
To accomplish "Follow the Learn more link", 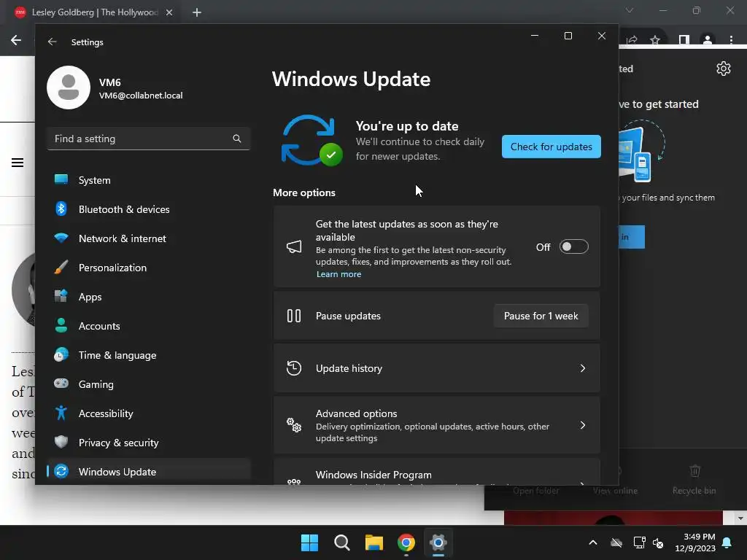I will coord(338,274).
